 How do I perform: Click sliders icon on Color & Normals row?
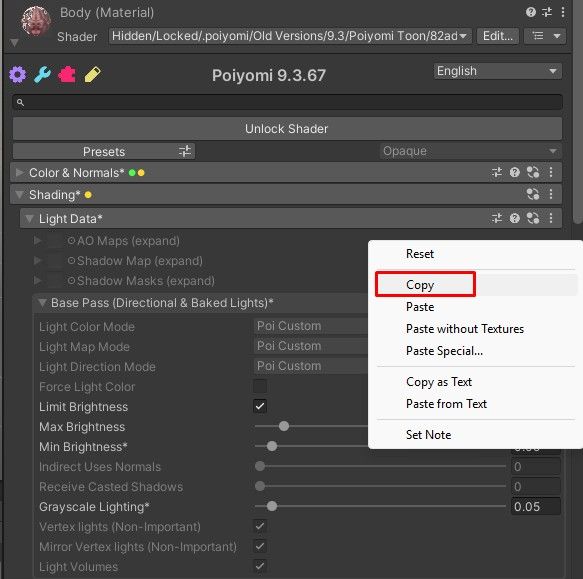[497, 172]
